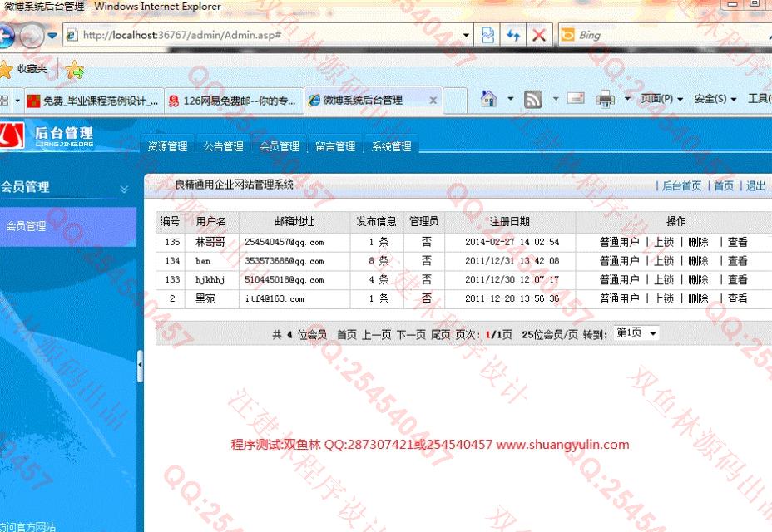Click the red site logo icon
The image size is (772, 532).
[x=12, y=135]
